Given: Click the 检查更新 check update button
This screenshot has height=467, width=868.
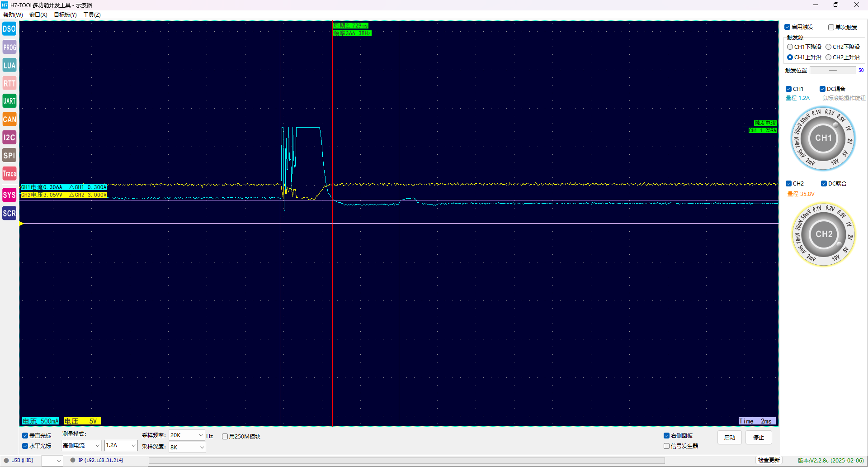Looking at the screenshot, I should tap(769, 460).
